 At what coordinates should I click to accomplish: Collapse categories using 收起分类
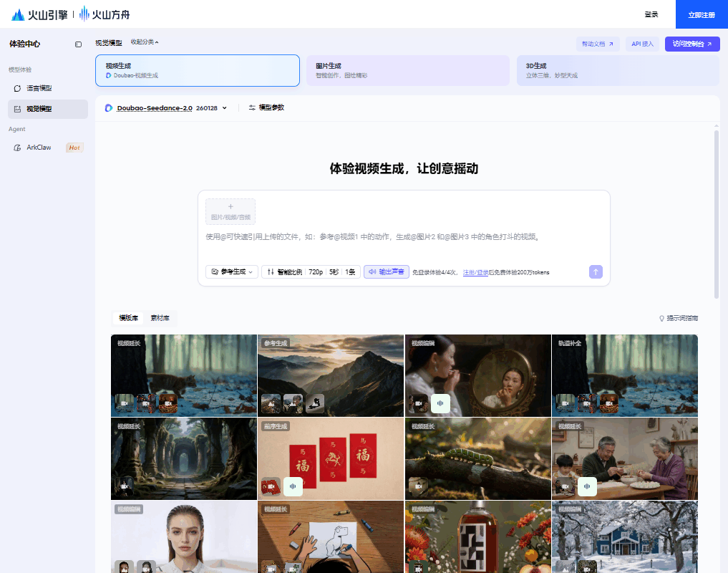coord(145,42)
